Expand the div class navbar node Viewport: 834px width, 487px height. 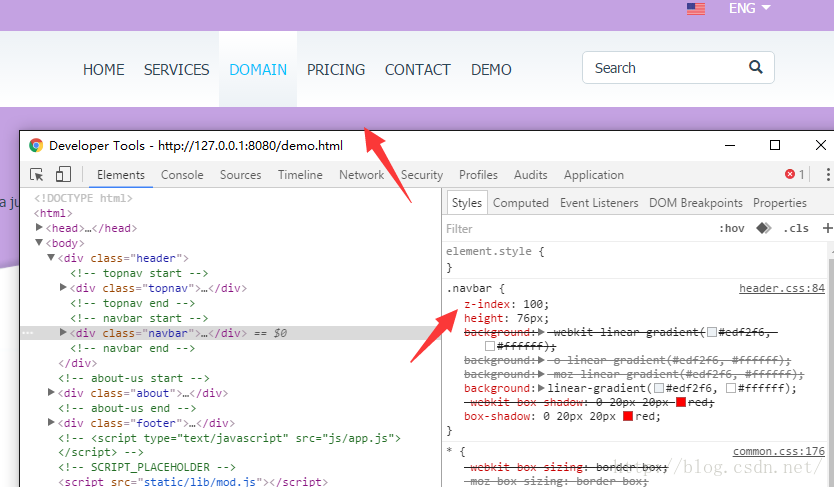click(63, 332)
